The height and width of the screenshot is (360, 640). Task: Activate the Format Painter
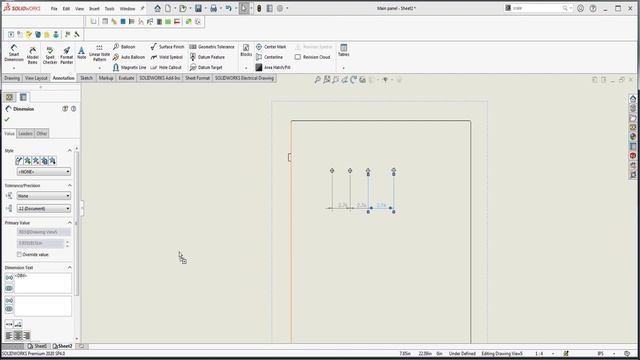(x=67, y=55)
